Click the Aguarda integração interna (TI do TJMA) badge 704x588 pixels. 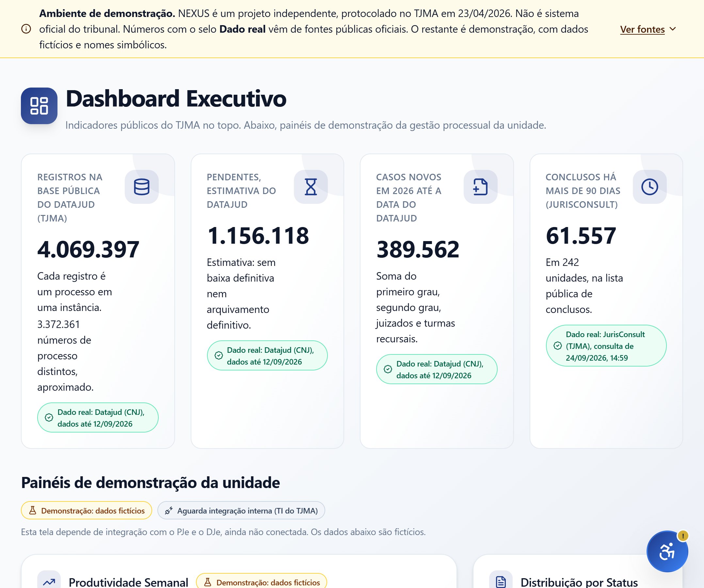[x=241, y=511]
